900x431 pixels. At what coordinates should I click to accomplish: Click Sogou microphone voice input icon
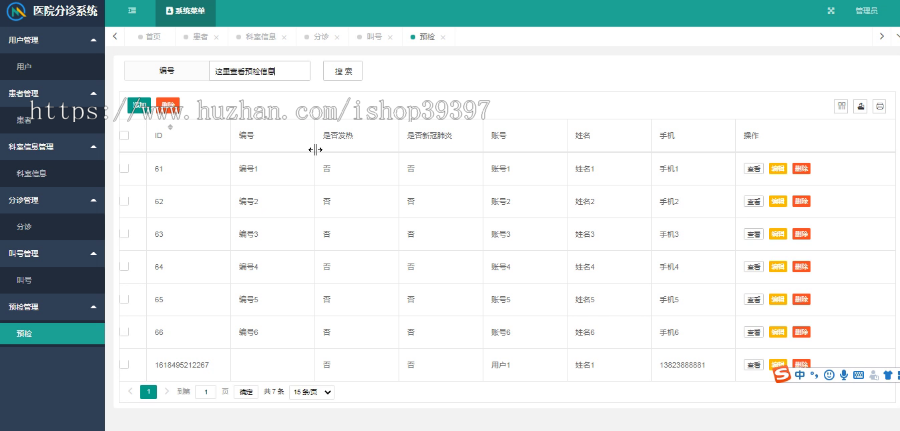point(844,375)
